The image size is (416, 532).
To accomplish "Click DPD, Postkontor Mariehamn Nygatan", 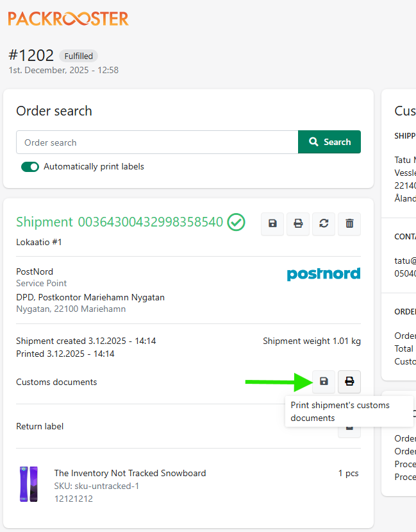I will [x=90, y=297].
